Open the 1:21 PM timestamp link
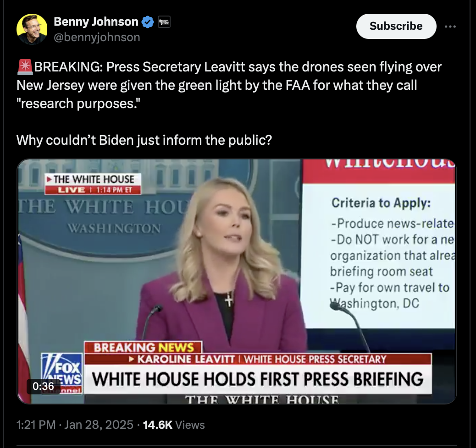The image size is (476, 448). click(36, 425)
